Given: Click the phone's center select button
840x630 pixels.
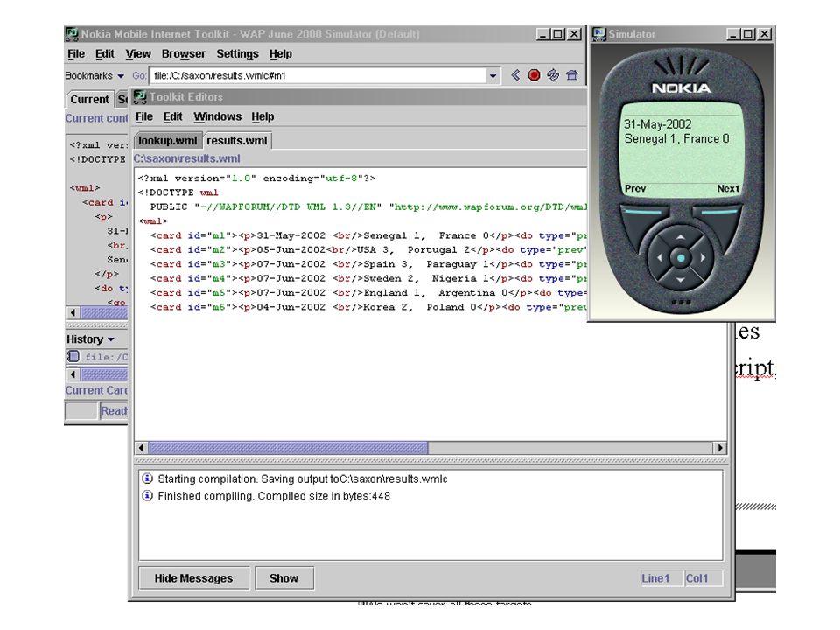Looking at the screenshot, I should point(681,258).
